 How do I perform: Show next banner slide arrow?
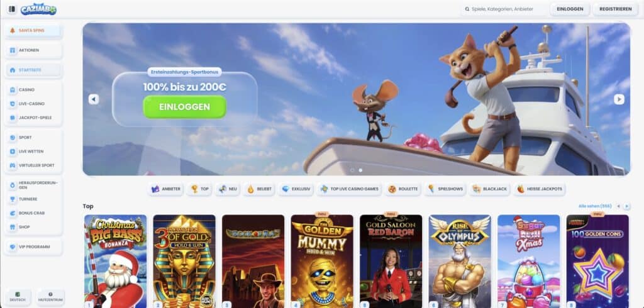619,99
